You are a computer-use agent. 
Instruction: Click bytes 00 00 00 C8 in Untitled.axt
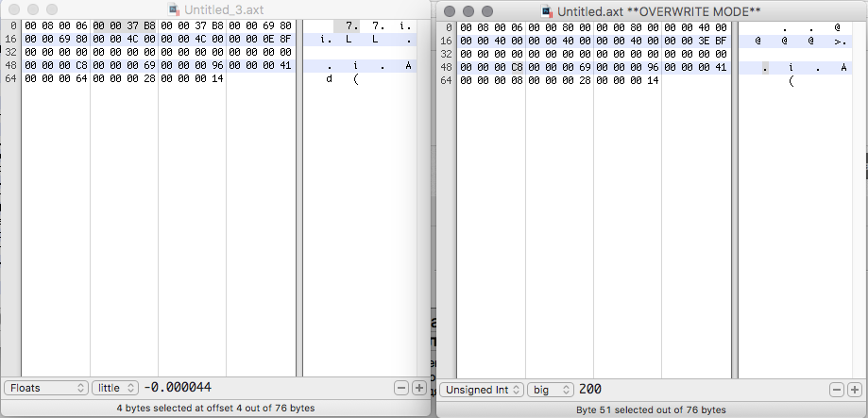coord(492,67)
